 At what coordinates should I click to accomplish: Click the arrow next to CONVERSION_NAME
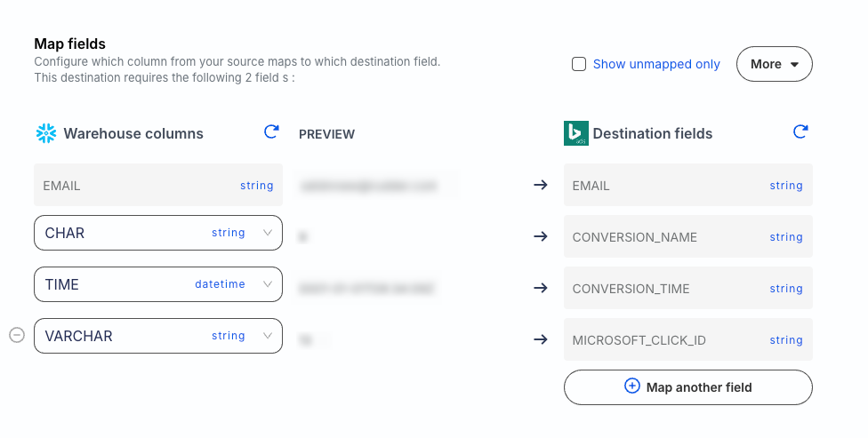coord(540,237)
